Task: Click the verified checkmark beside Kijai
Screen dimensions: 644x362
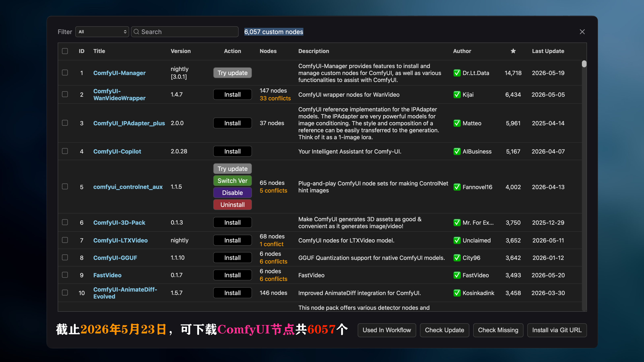Action: (457, 95)
